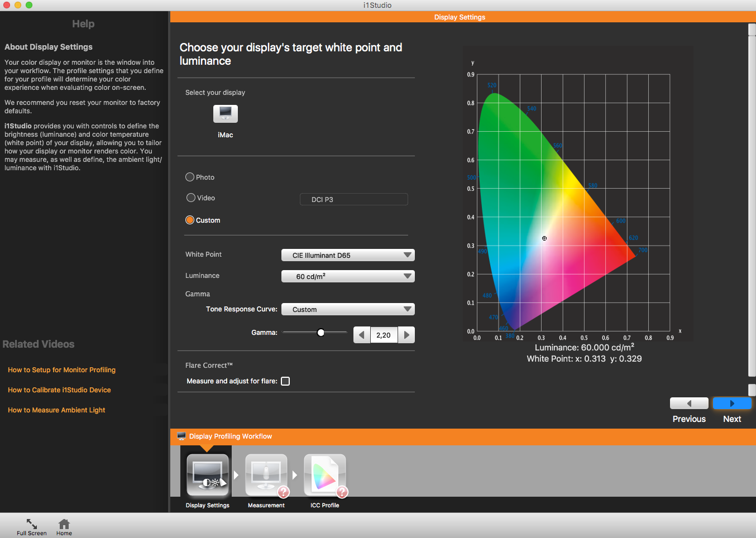This screenshot has height=538, width=756.
Task: Enable Measure and adjust for flare checkbox
Action: point(285,381)
